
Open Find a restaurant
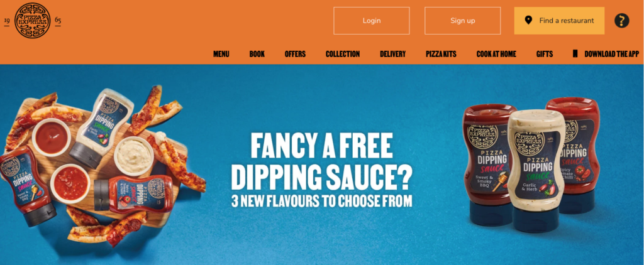559,21
